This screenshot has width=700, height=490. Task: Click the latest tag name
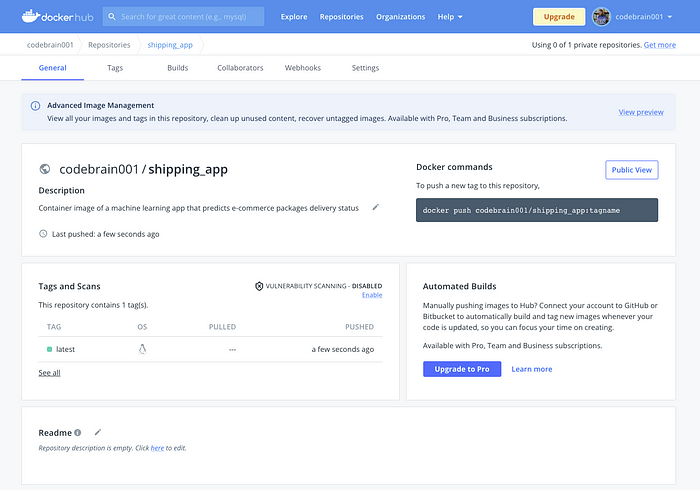click(x=65, y=349)
